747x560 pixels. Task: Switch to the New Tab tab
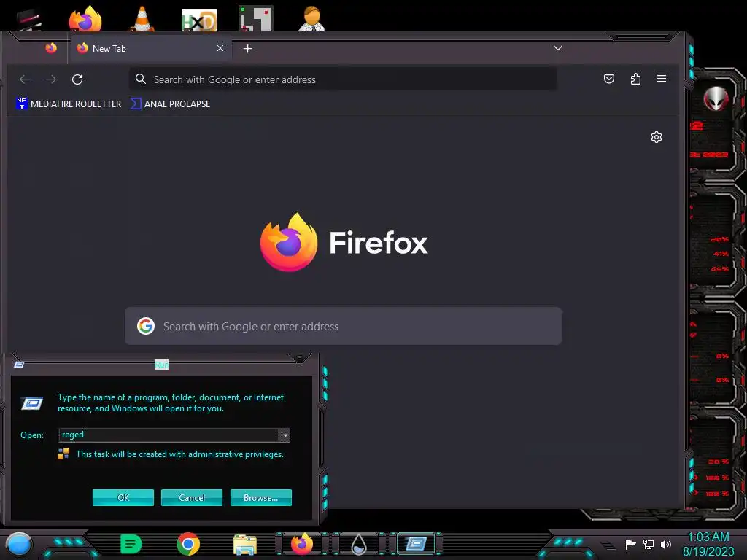pyautogui.click(x=150, y=48)
